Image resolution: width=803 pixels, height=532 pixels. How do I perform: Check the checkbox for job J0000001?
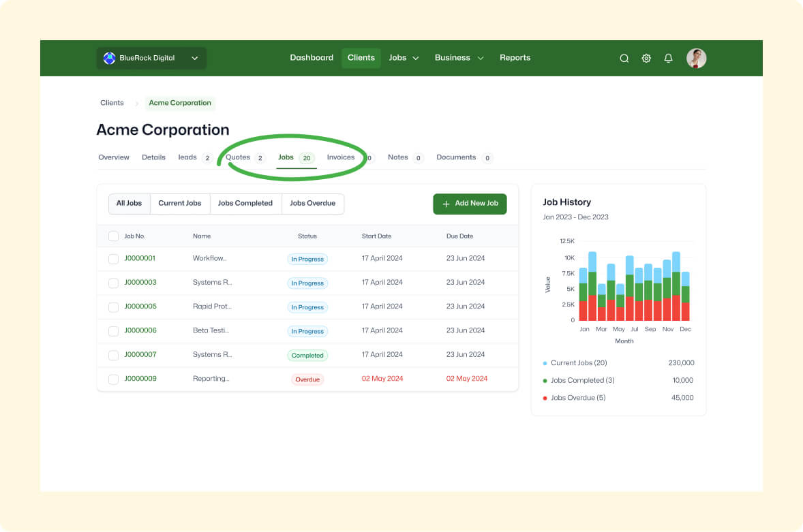click(113, 259)
